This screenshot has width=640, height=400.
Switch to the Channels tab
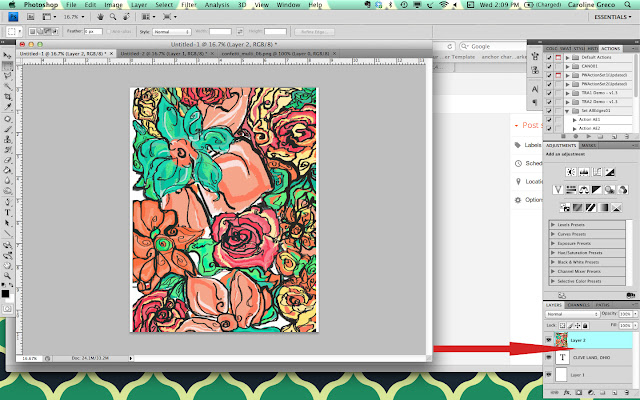(579, 305)
